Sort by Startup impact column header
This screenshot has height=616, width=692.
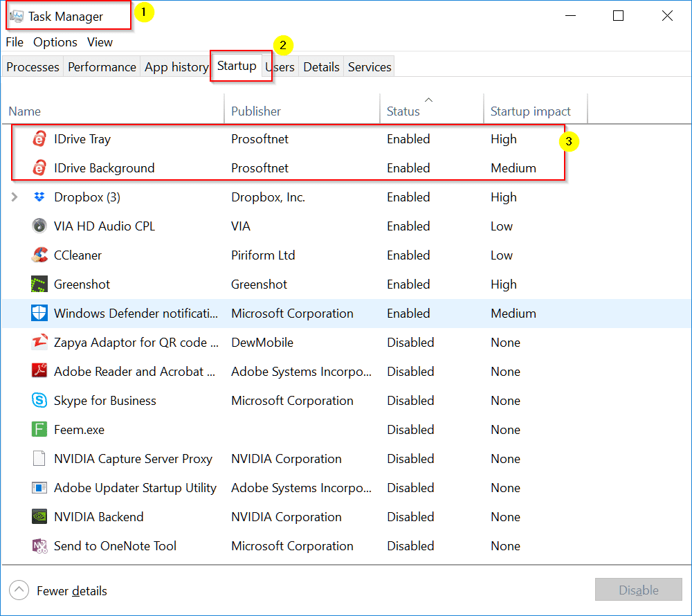tap(530, 111)
